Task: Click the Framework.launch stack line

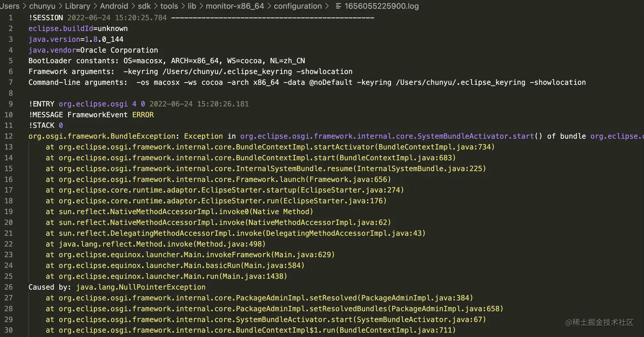Action: pyautogui.click(x=218, y=179)
